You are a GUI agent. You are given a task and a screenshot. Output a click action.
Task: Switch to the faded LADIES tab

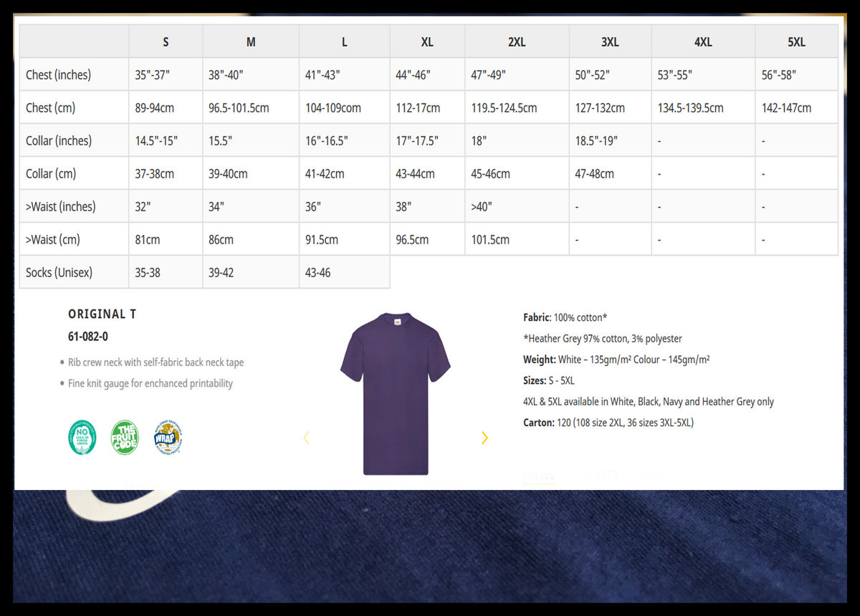[x=599, y=476]
